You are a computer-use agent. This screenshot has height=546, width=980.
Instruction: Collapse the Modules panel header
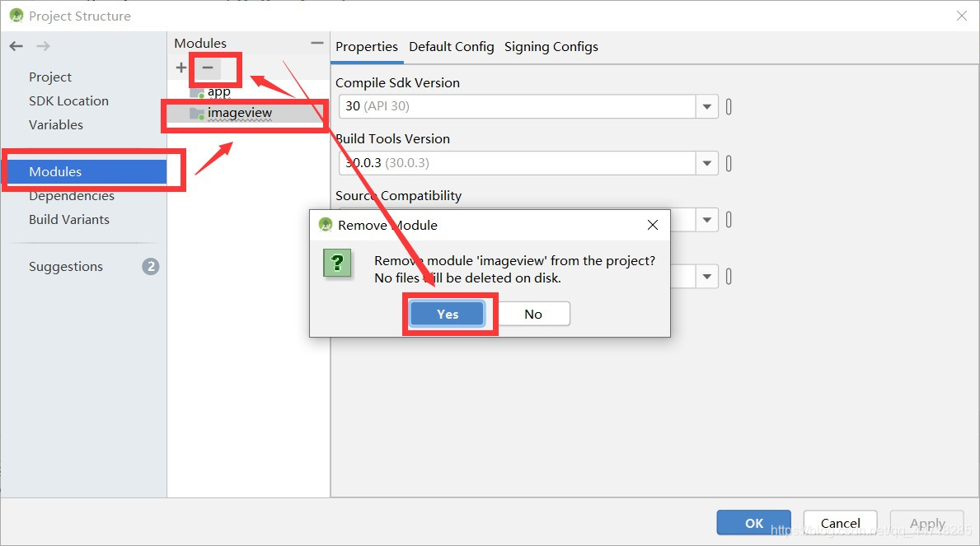pyautogui.click(x=317, y=43)
